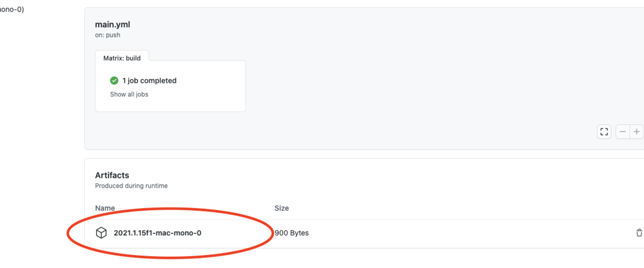
Task: Click the 900 Bytes size value
Action: [x=291, y=233]
